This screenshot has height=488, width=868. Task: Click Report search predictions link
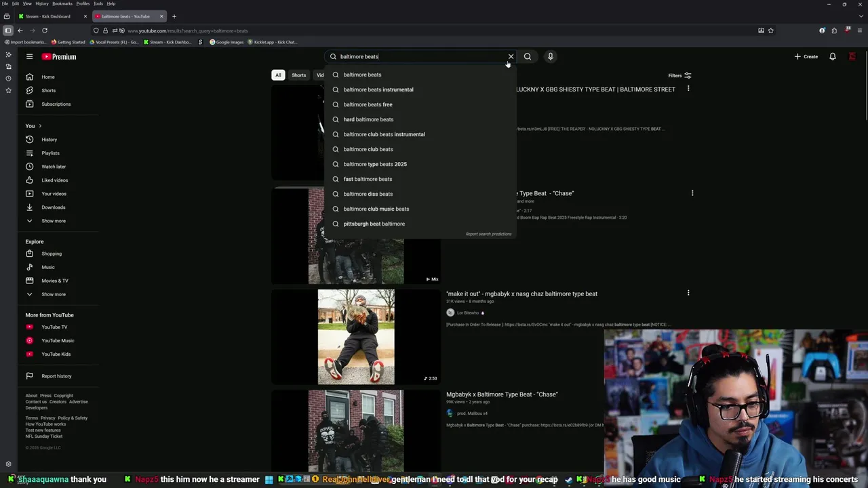[488, 234]
